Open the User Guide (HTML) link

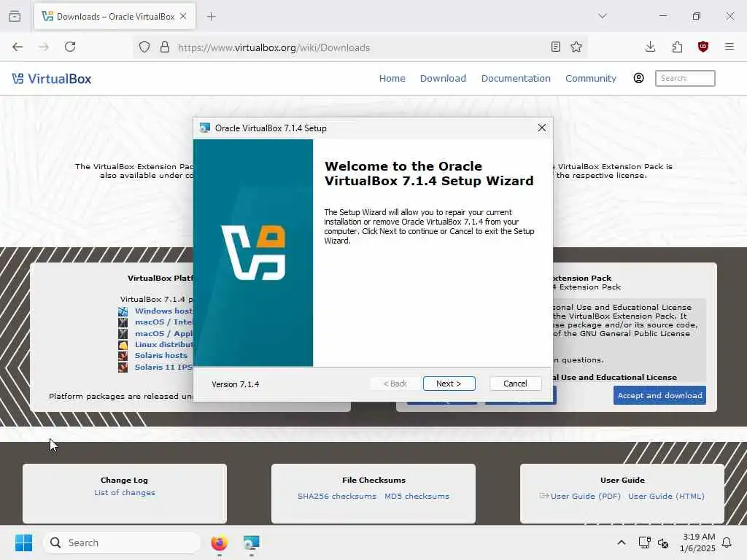pyautogui.click(x=666, y=496)
